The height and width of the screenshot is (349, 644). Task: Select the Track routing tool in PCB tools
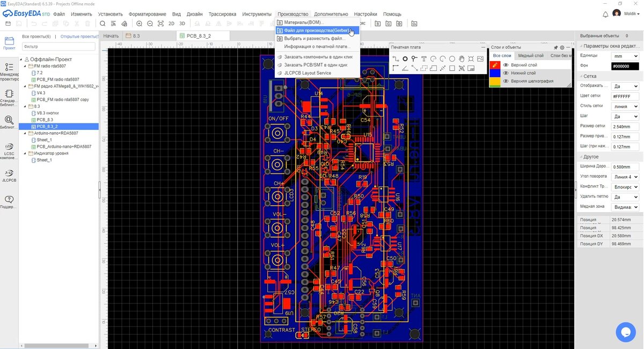[x=395, y=59]
